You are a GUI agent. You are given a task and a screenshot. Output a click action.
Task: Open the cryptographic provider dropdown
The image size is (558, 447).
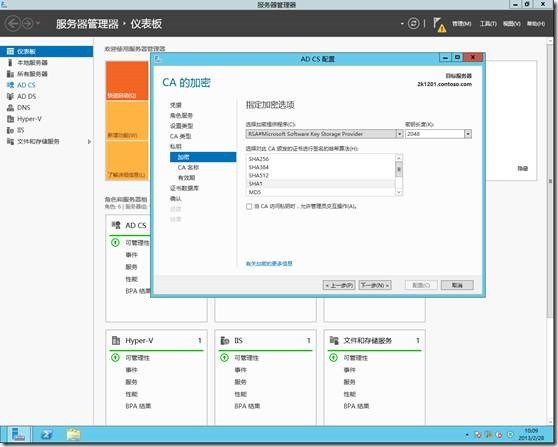click(399, 134)
